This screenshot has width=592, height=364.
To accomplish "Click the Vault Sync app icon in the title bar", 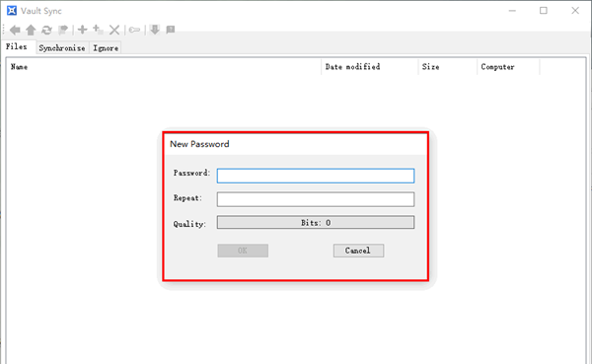I will pos(12,11).
